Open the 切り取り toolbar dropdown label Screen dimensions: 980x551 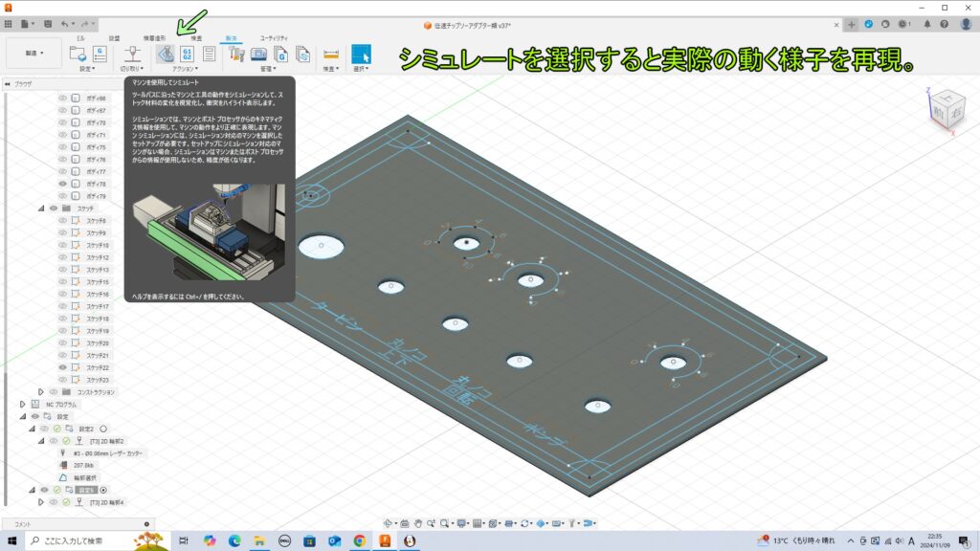(132, 69)
